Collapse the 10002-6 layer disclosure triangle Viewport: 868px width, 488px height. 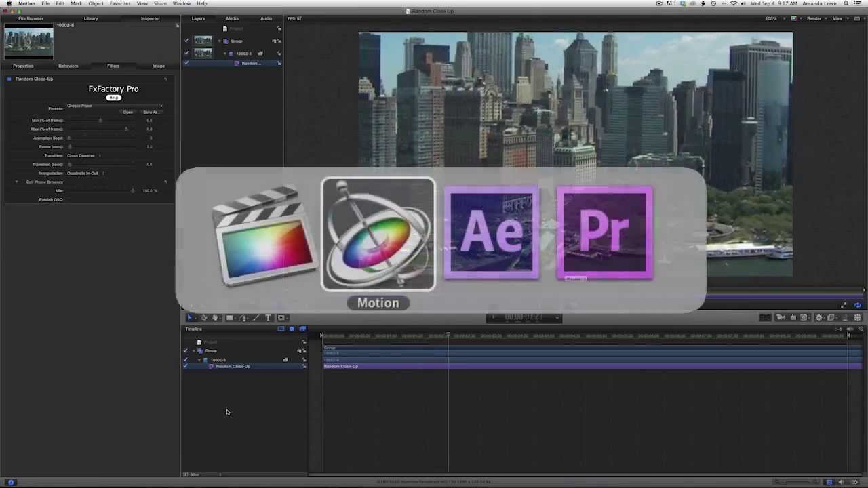[x=225, y=53]
